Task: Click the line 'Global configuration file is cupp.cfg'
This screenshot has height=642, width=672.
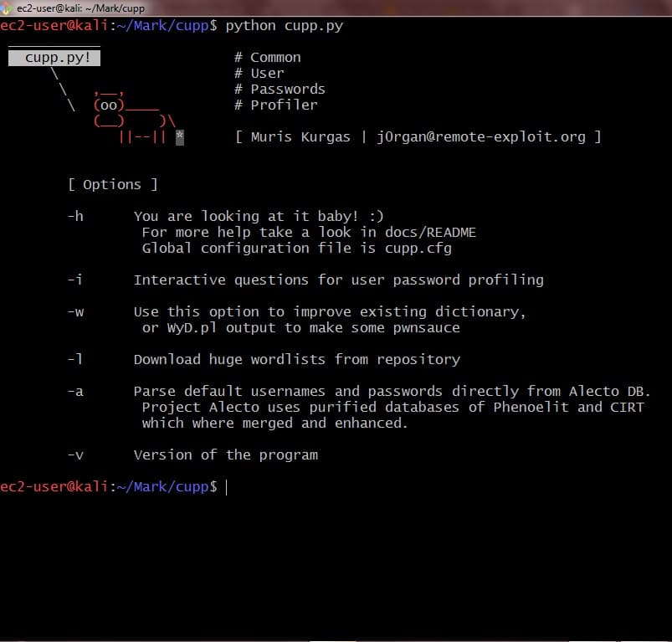Action: (296, 248)
